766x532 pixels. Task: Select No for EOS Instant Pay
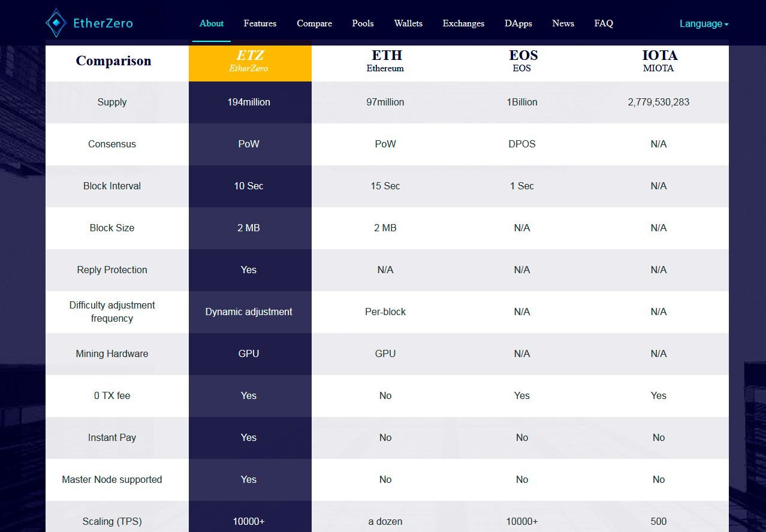click(x=522, y=438)
